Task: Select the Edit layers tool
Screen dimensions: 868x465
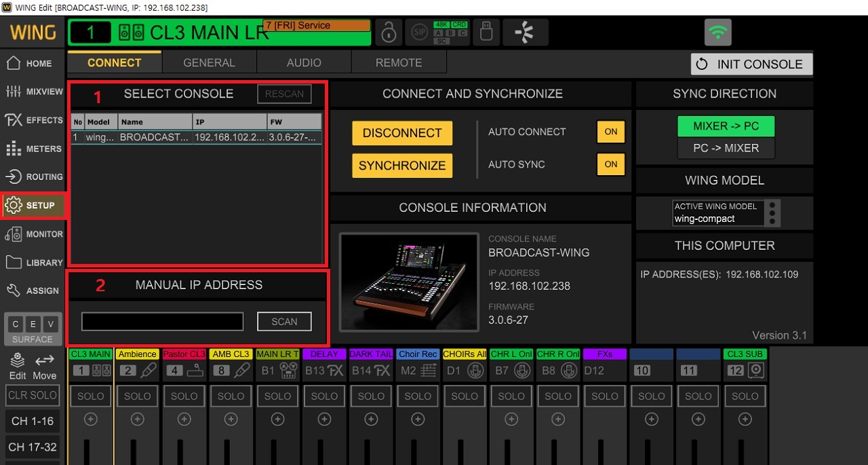Action: click(18, 366)
